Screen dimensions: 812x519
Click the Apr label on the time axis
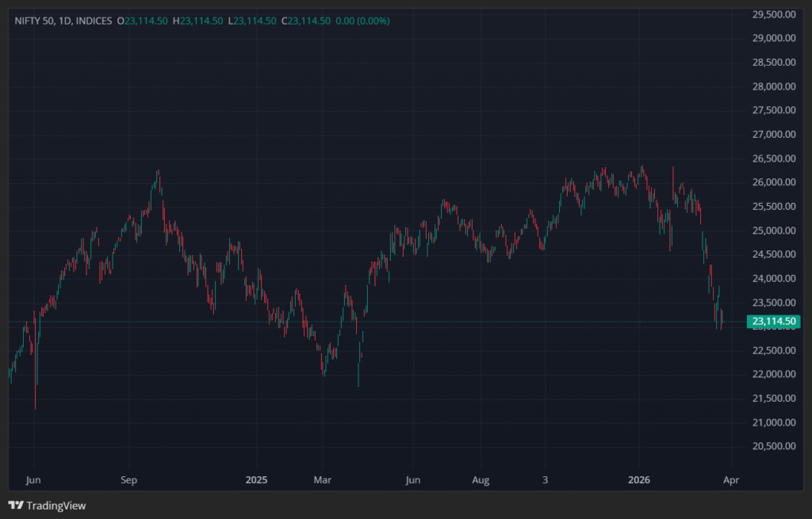730,480
